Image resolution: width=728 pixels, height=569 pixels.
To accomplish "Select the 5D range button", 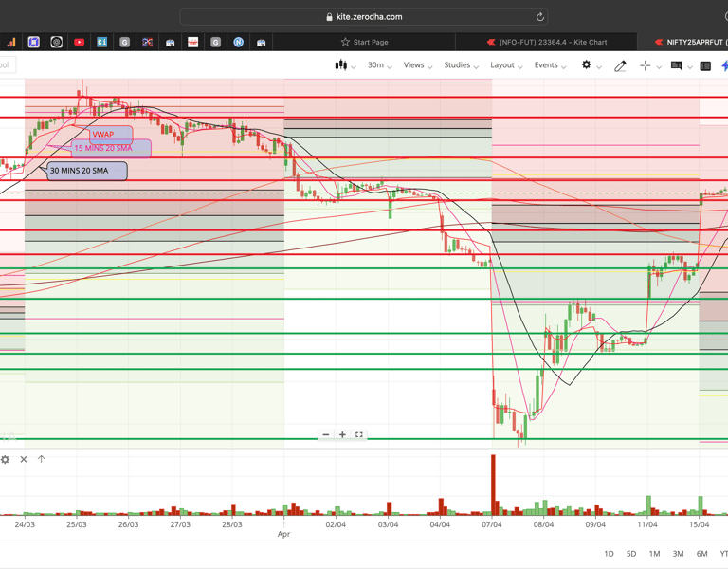I will tap(631, 554).
